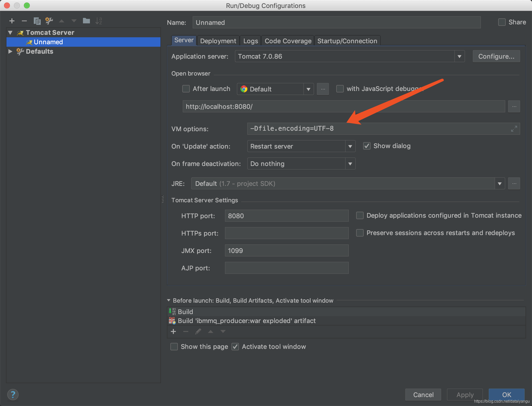Click the add before-launch task plus icon
This screenshot has height=406, width=532.
coord(173,331)
